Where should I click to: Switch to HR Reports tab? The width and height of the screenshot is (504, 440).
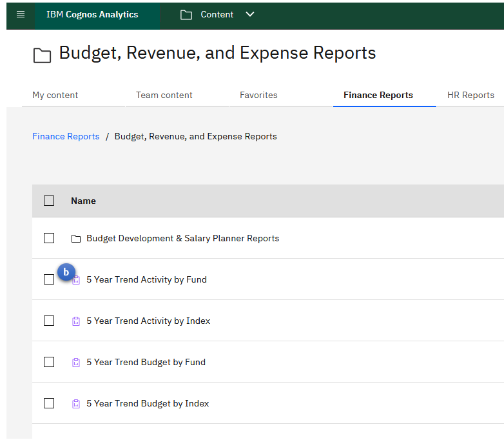(x=470, y=95)
